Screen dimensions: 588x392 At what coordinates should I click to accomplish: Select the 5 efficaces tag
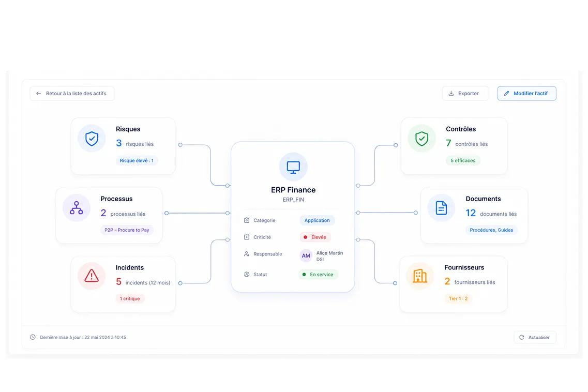(463, 160)
